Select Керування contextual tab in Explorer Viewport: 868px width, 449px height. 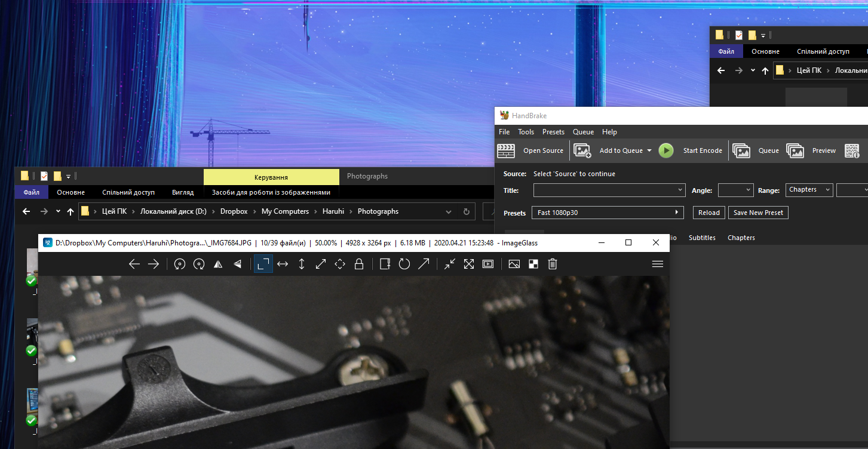[x=271, y=177]
